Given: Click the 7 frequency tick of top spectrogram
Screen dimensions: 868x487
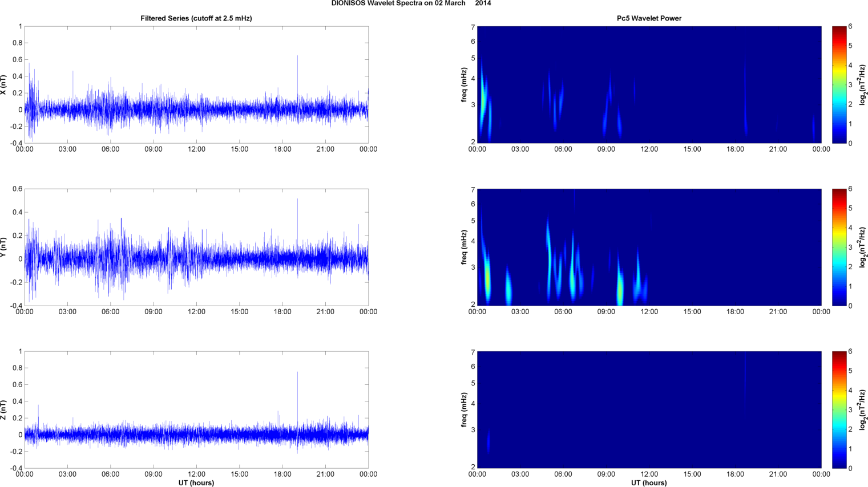Looking at the screenshot, I should pos(473,27).
